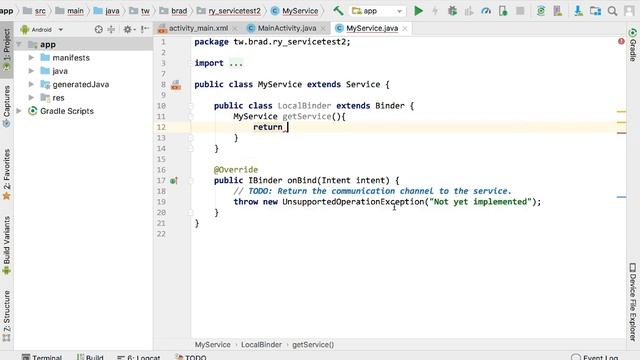The height and width of the screenshot is (360, 640).
Task: Expand the generatedJava folder
Action: point(31,84)
